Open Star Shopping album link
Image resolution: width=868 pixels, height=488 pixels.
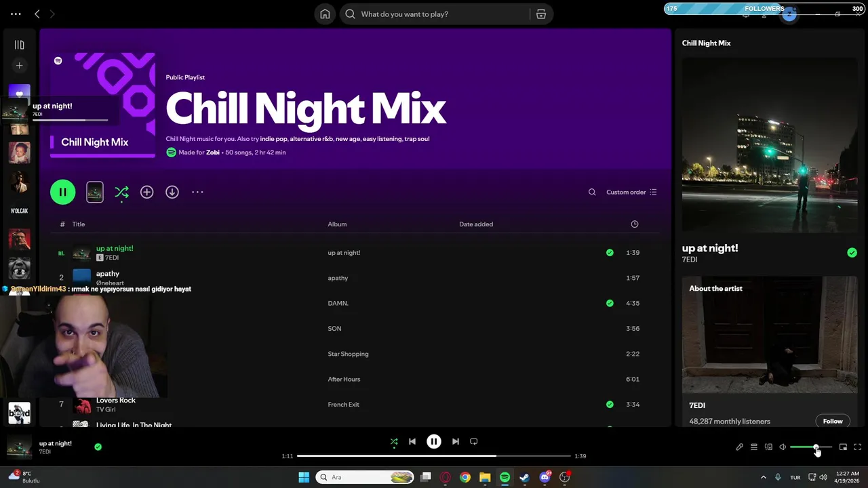[348, 354]
